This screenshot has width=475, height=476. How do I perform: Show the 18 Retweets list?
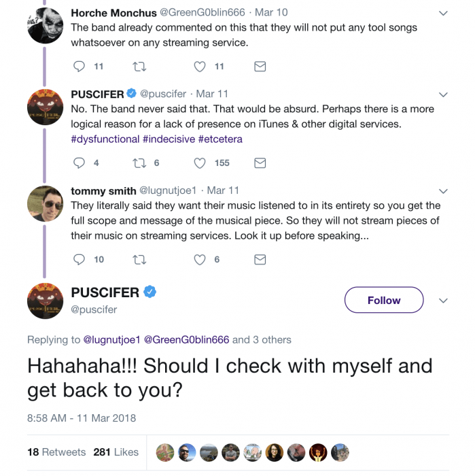[56, 452]
